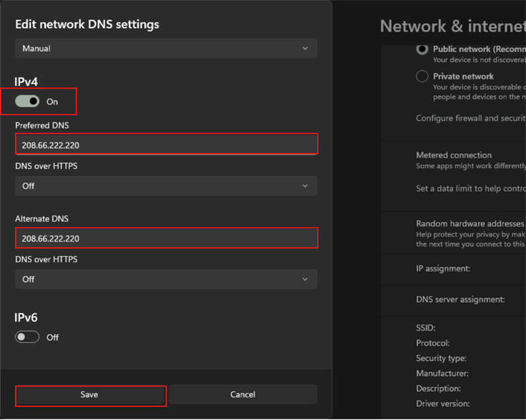The height and width of the screenshot is (420, 526).
Task: Open the Manual DNS assignment dropdown
Action: (x=166, y=48)
